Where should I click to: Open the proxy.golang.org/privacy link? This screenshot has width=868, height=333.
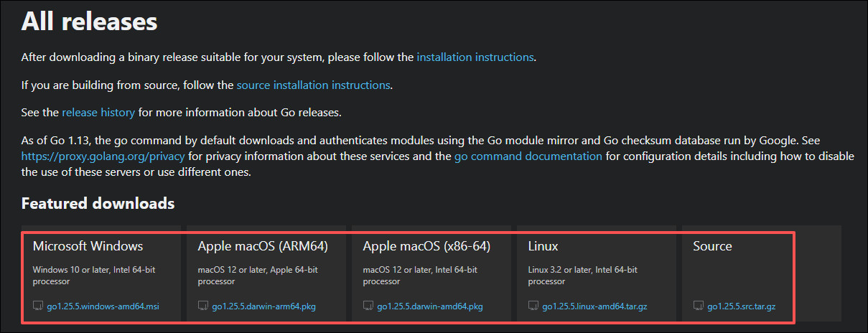[103, 156]
